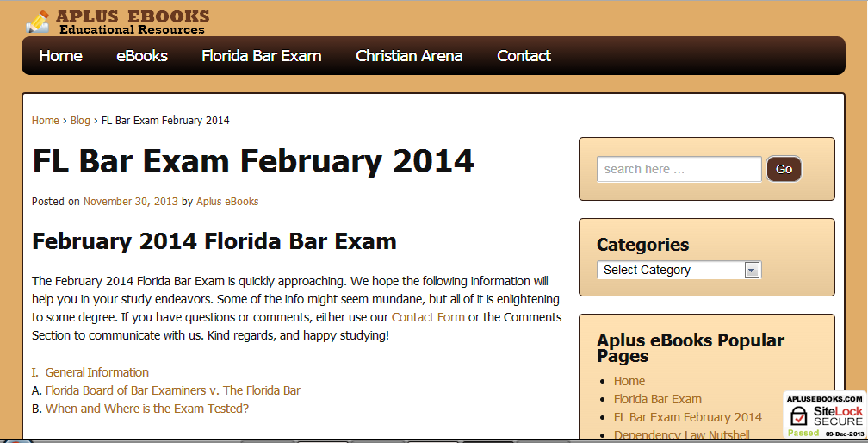Click Home in Popular Pages list
Screen dimensions: 868x443
click(x=629, y=381)
